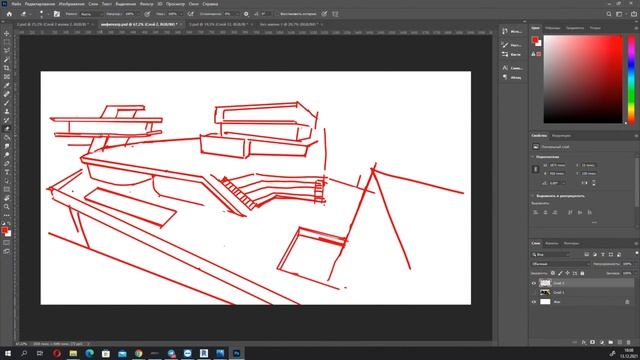Open the Фильтр menu
Image resolution: width=640 pixels, height=360 pixels.
point(147,4)
